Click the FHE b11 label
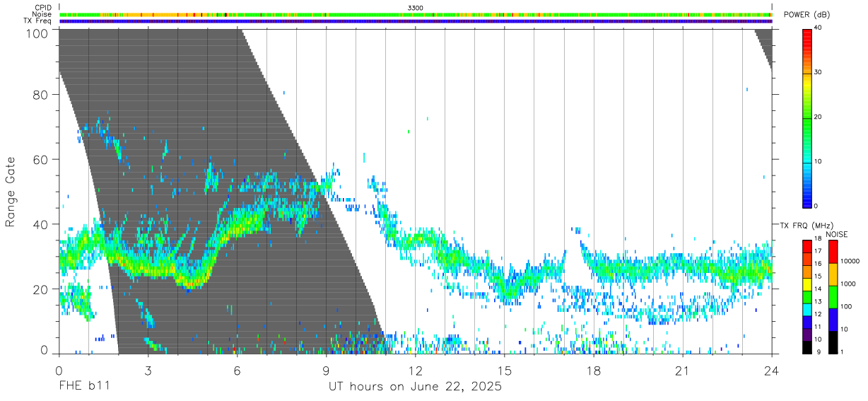 coord(84,387)
